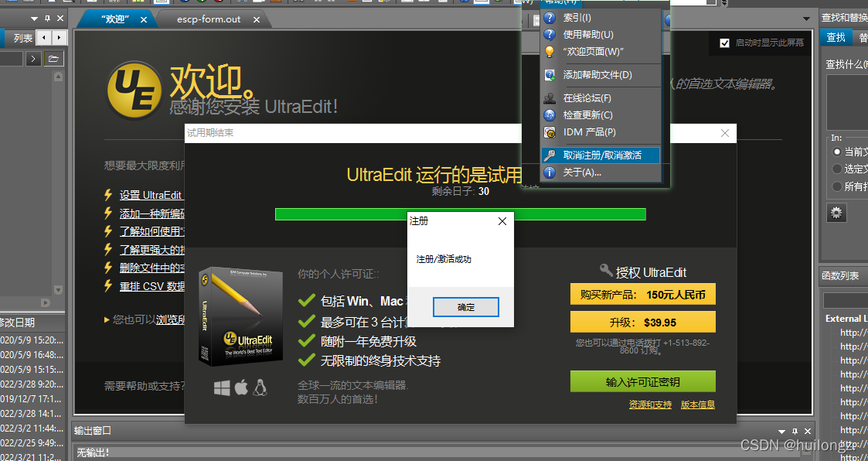Open the 了解更强大的 welcome link

[152, 250]
